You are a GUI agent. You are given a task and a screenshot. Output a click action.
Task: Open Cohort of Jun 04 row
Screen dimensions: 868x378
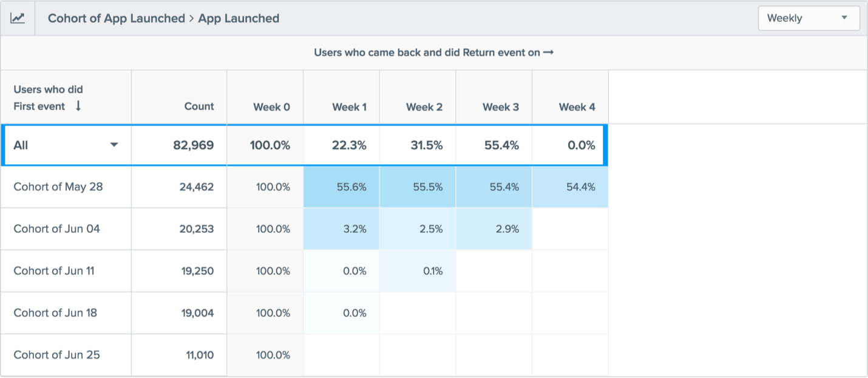(x=57, y=229)
